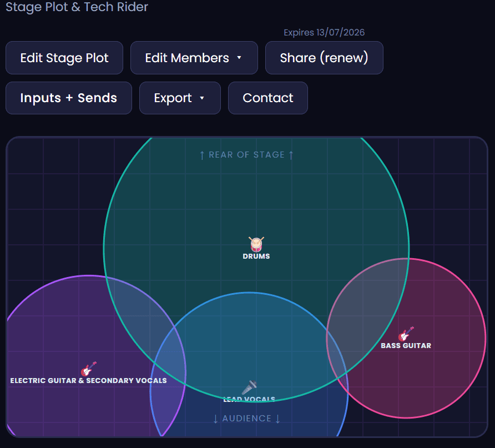495x448 pixels.
Task: Click the Contact button
Action: [x=268, y=98]
